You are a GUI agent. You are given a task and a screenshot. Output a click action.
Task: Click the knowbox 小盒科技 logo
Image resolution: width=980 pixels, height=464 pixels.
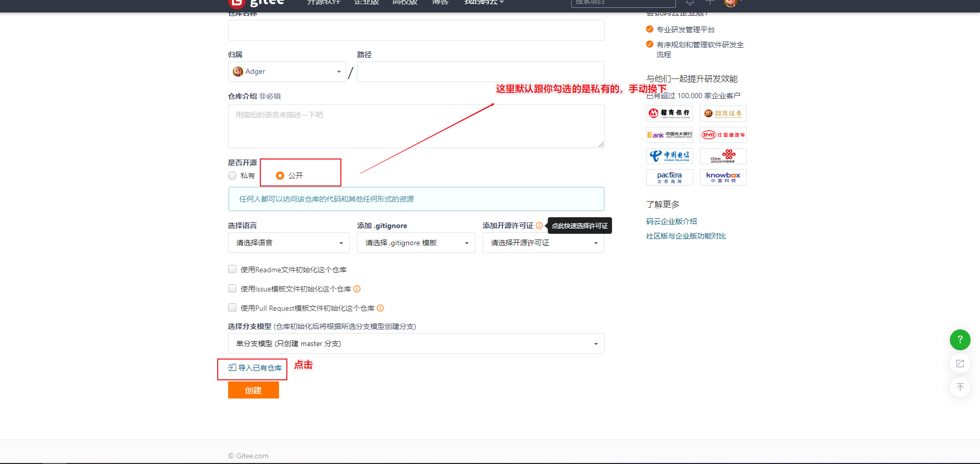[723, 177]
